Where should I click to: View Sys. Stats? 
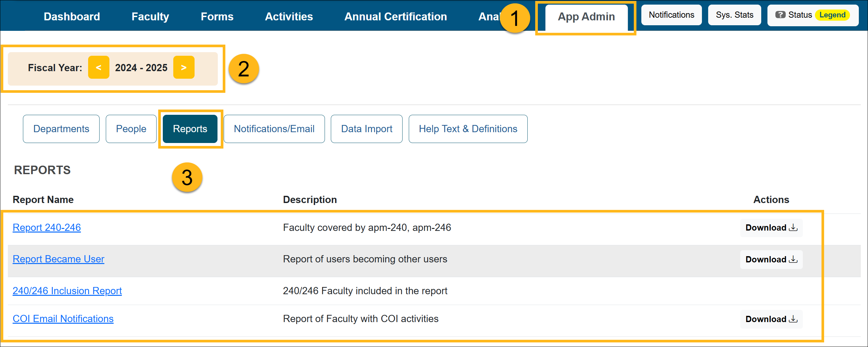pyautogui.click(x=734, y=15)
